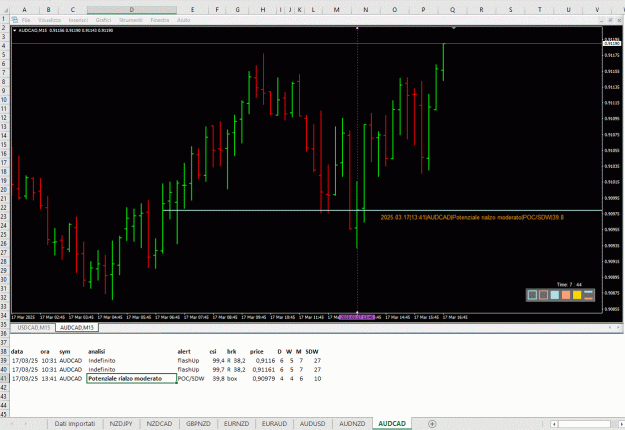The width and height of the screenshot is (625, 430).
Task: Select the 'Potenziale rialzo moderato' cell
Action: [132, 379]
